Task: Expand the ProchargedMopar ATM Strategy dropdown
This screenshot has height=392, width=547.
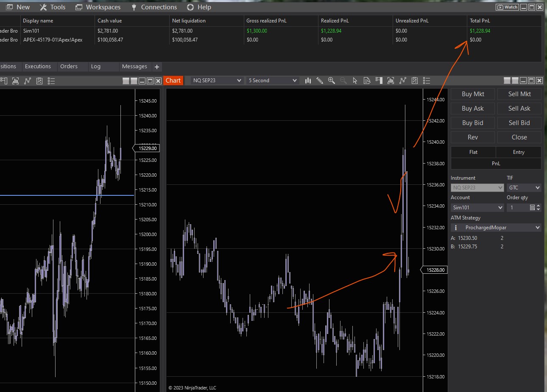Action: 496,228
